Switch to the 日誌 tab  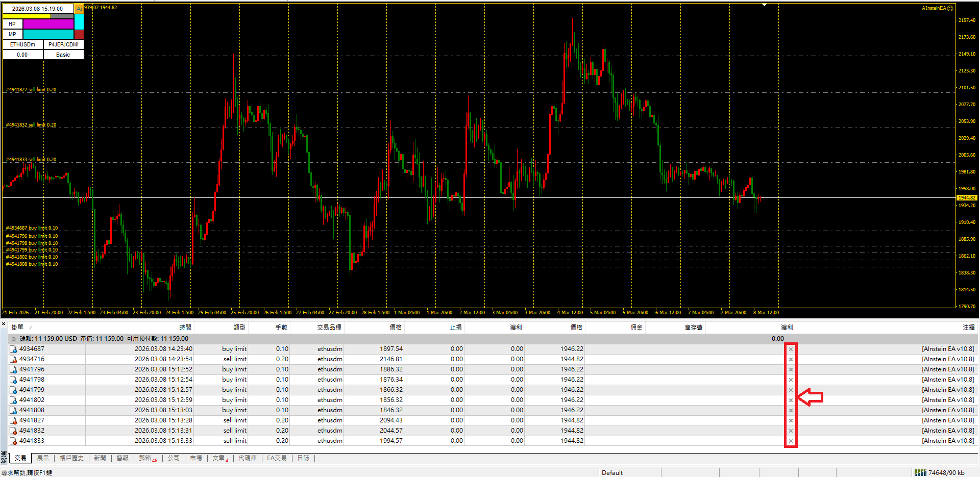tap(303, 458)
